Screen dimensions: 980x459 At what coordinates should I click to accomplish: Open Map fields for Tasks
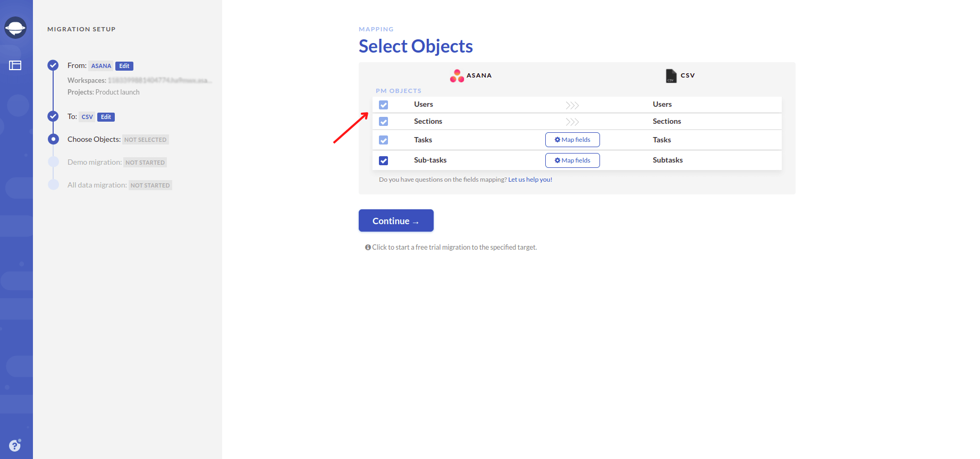click(x=572, y=140)
